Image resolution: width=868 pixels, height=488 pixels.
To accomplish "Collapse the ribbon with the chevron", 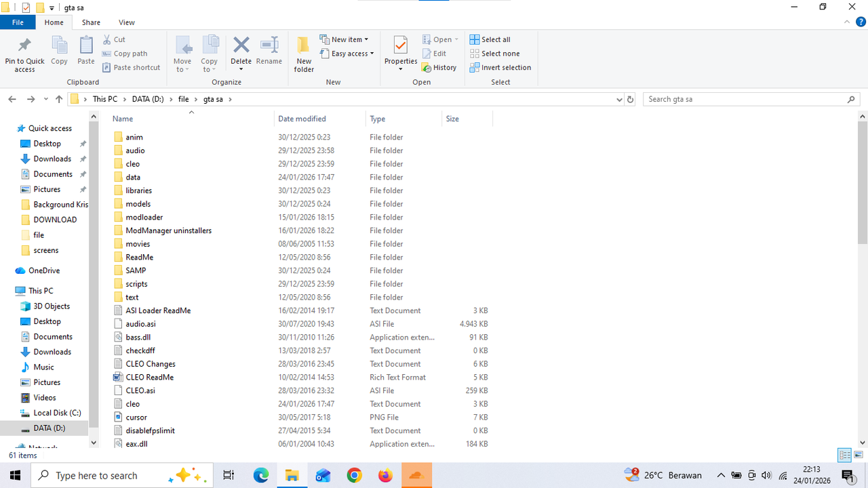I will point(847,22).
